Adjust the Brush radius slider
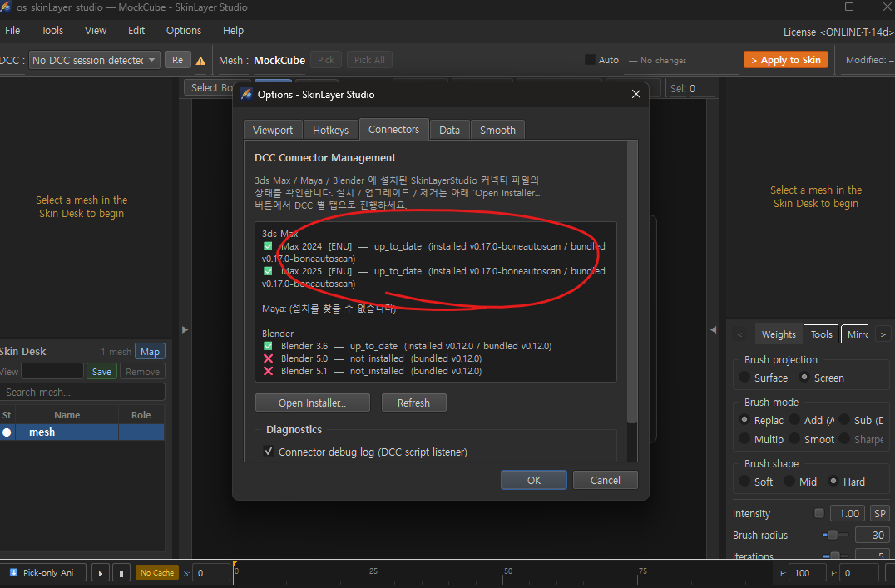The image size is (895, 588). tap(836, 535)
